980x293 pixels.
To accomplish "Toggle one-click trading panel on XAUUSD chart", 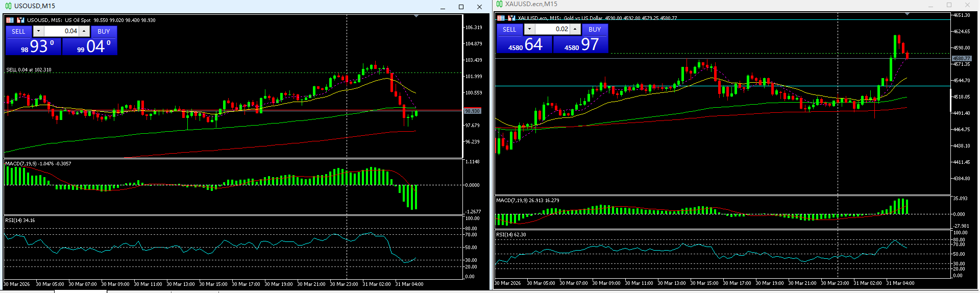I will pyautogui.click(x=501, y=18).
